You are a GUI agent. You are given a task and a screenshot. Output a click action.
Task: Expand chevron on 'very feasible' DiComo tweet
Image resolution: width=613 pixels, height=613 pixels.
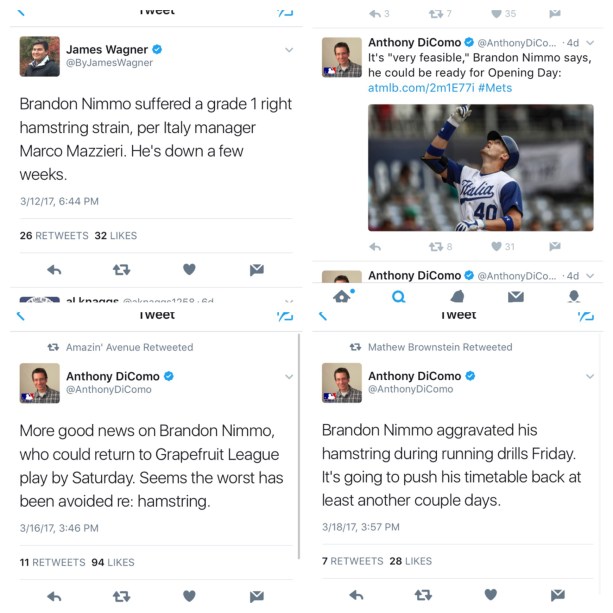click(x=590, y=43)
